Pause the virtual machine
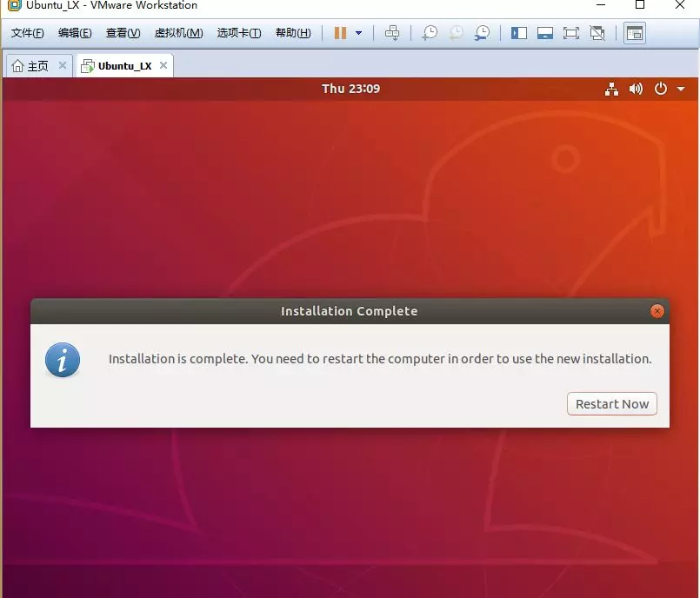Image resolution: width=700 pixels, height=598 pixels. coord(340,33)
